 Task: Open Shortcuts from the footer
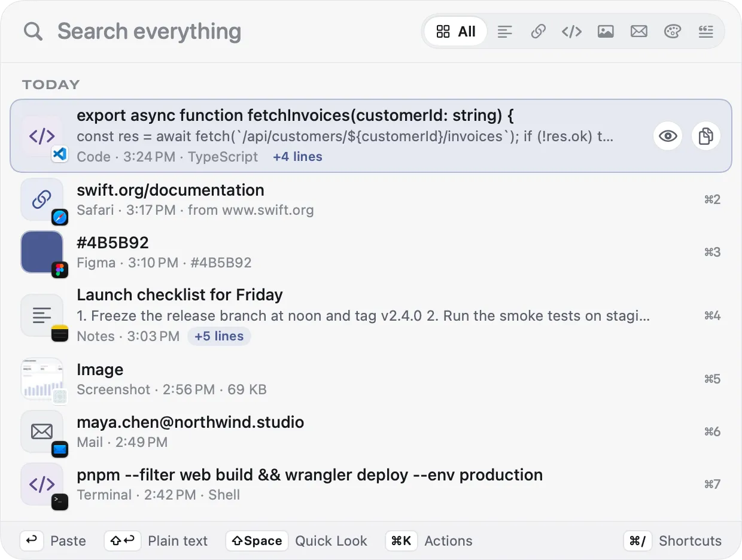pos(673,541)
